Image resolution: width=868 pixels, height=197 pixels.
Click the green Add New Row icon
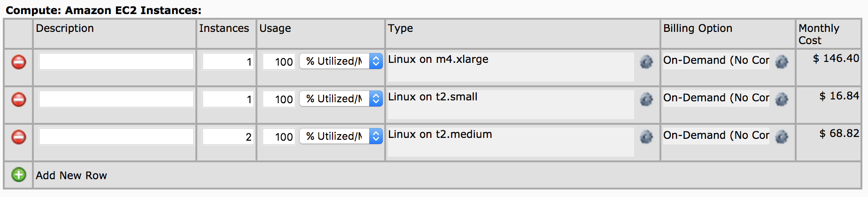pyautogui.click(x=19, y=175)
